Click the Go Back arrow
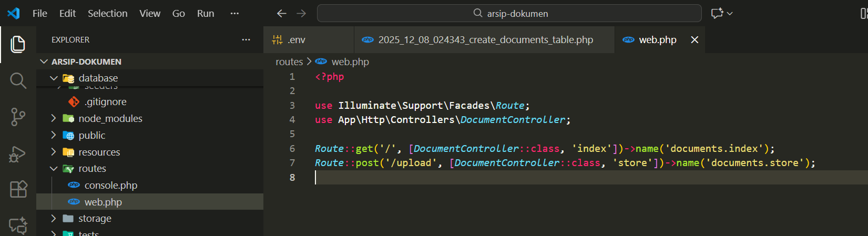868x236 pixels. (x=282, y=13)
